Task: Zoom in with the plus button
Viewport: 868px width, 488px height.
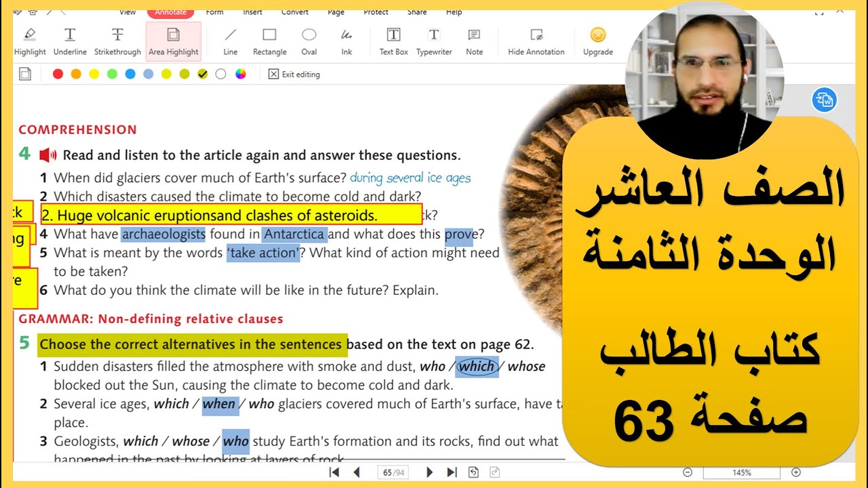Action: point(796,472)
